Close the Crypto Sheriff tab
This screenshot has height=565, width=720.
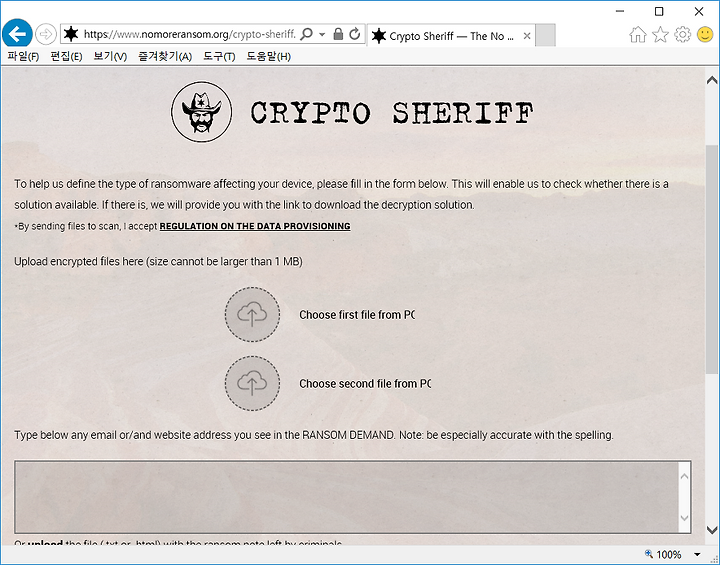(527, 36)
